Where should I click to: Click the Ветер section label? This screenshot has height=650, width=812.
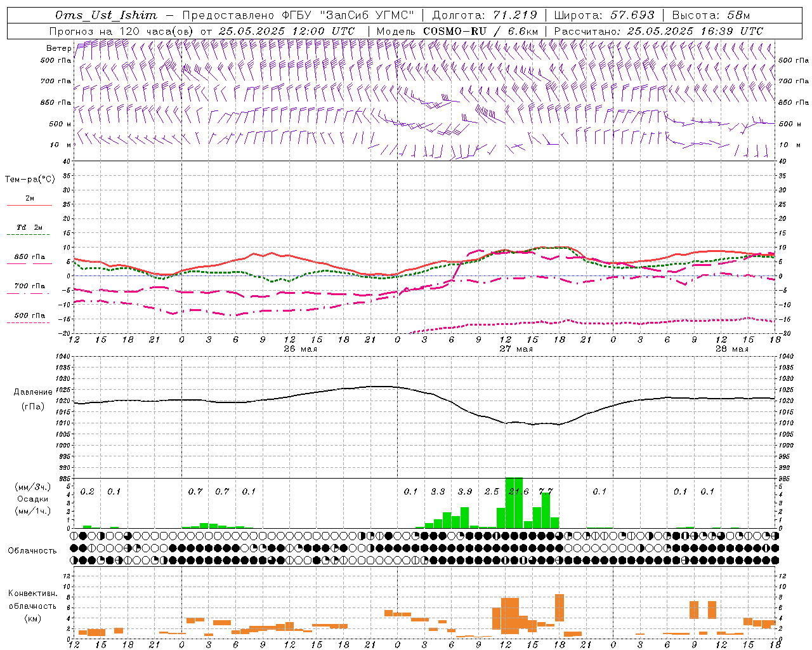(59, 48)
